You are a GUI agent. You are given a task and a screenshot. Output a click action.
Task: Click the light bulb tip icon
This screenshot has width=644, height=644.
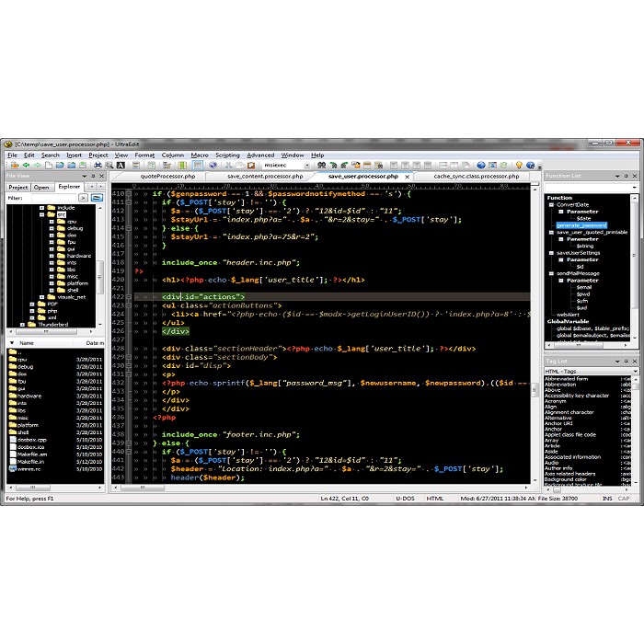(x=518, y=166)
